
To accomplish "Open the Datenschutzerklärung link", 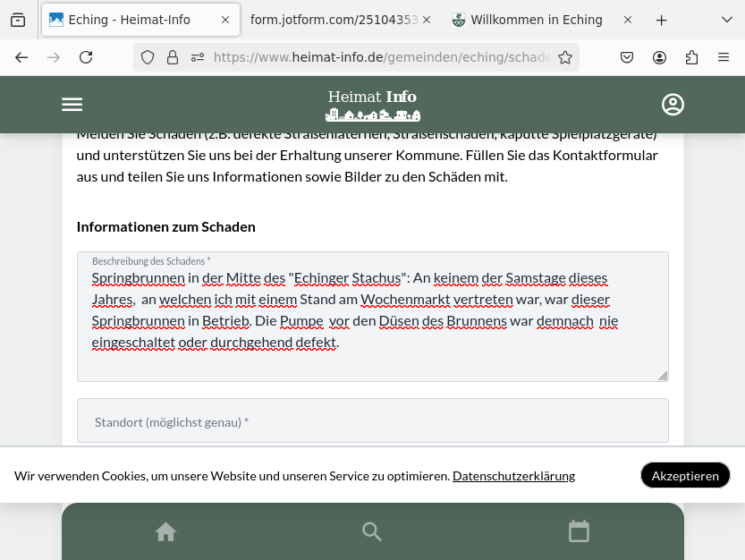I will coord(513,476).
